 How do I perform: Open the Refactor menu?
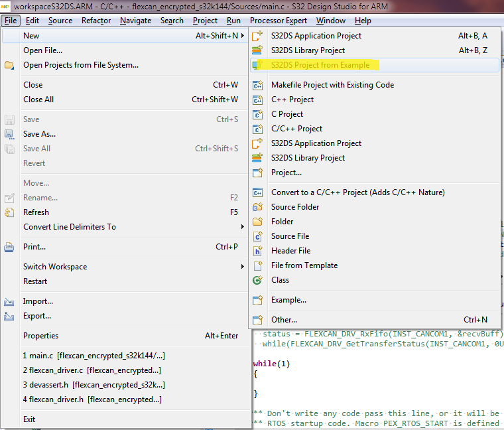coord(96,21)
